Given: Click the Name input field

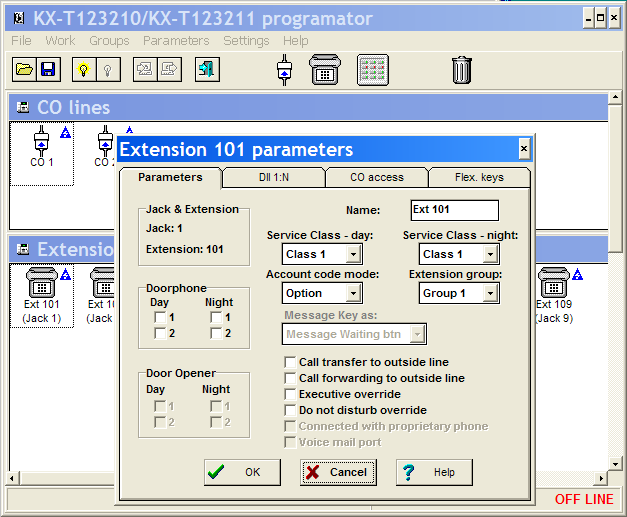Looking at the screenshot, I should coord(454,210).
